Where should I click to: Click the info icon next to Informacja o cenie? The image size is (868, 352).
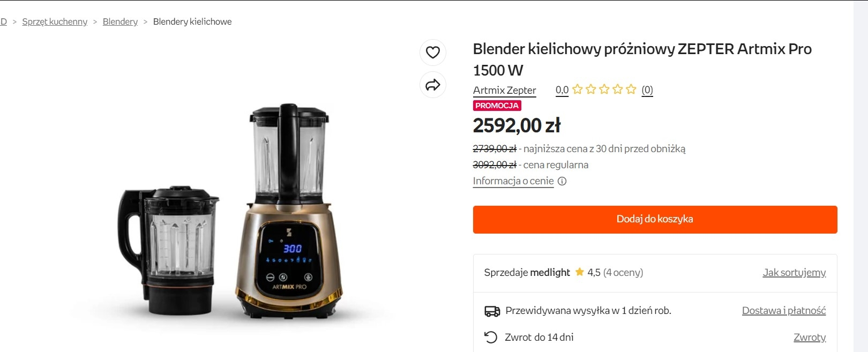click(562, 181)
